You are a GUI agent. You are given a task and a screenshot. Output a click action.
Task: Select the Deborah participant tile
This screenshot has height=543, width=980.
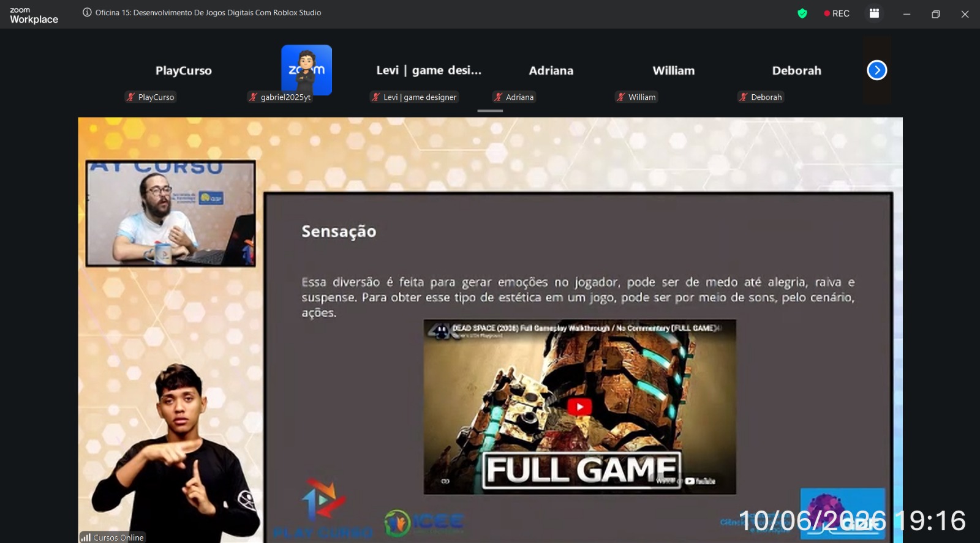[796, 70]
